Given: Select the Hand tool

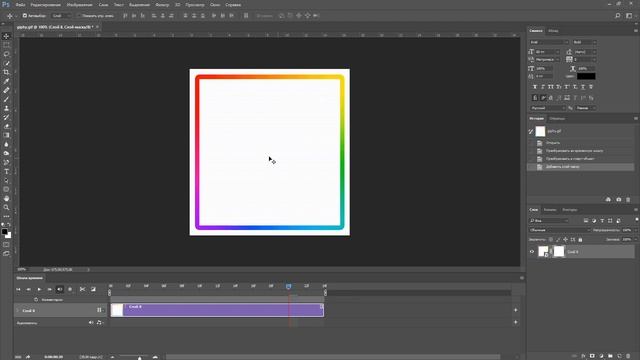Looking at the screenshot, I should pyautogui.click(x=6, y=198).
